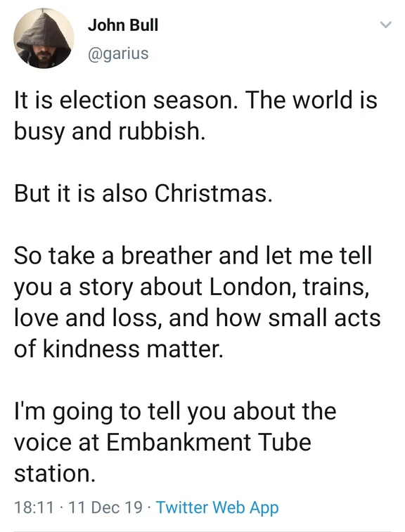The image size is (405, 532).
Task: Open the tweet options chevron menu
Action: click(x=385, y=25)
